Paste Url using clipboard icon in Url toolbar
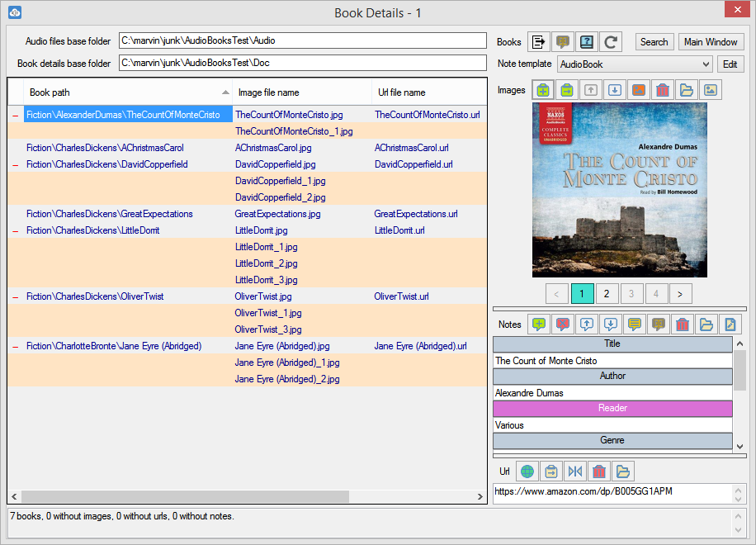 (551, 472)
